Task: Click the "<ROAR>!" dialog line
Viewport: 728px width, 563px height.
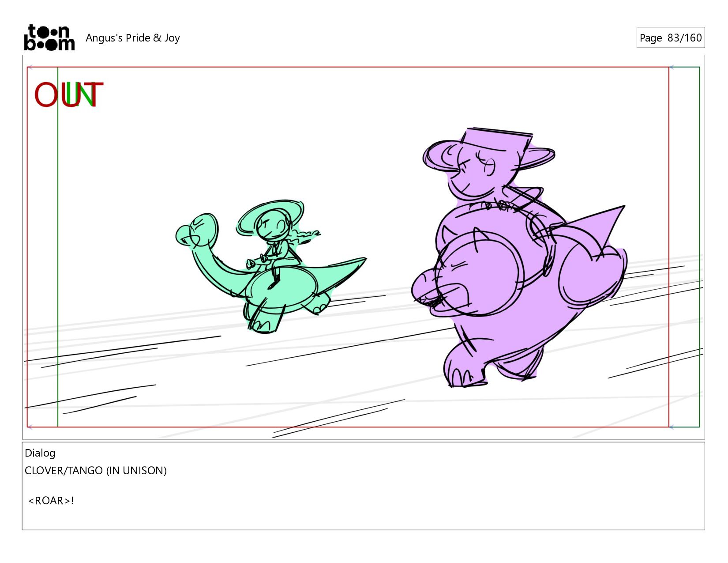Action: [51, 501]
